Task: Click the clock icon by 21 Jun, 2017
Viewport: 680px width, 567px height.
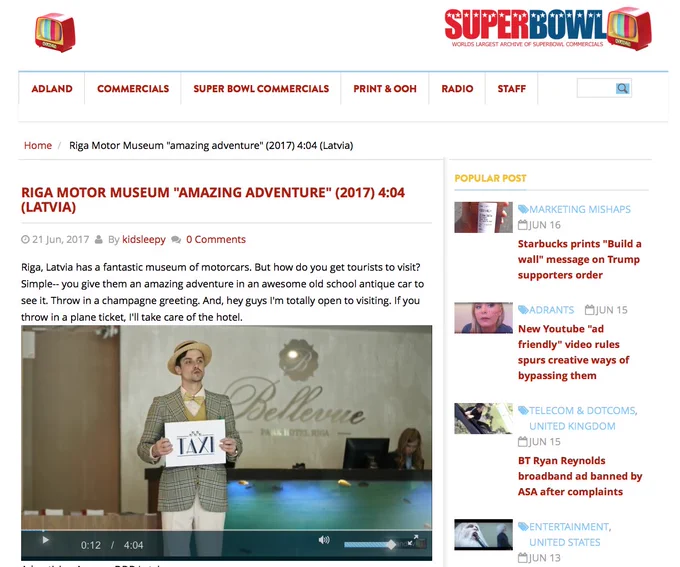Action: click(x=25, y=239)
